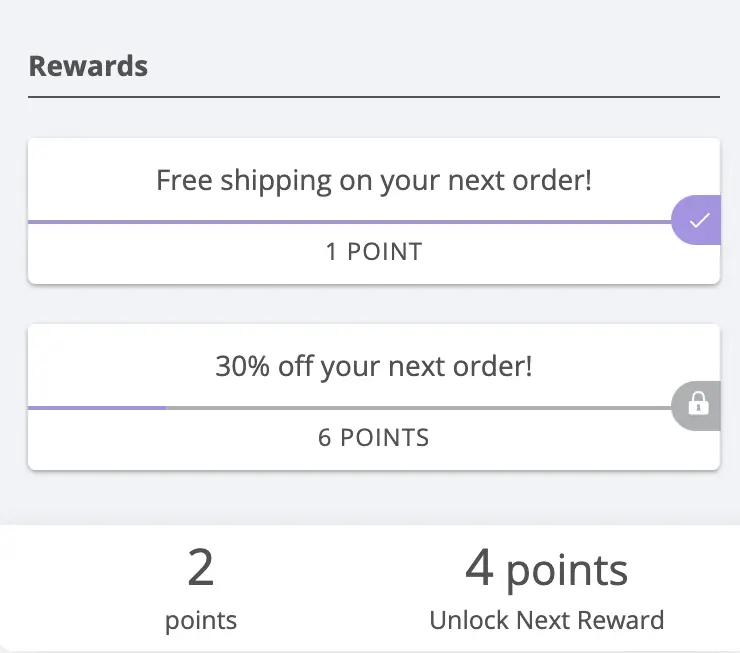Click "Unlock Next Reward" text
This screenshot has width=740, height=653.
546,620
